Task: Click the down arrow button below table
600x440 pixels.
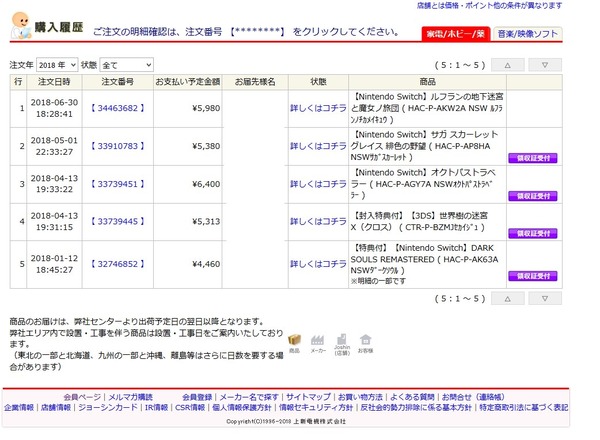Action: click(545, 298)
